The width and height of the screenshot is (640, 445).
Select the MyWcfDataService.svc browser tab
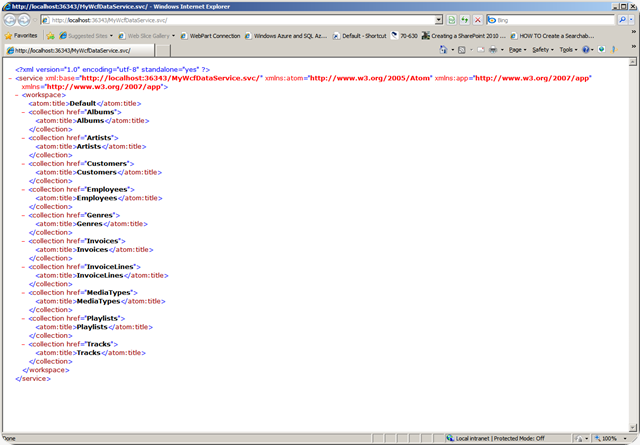pyautogui.click(x=80, y=50)
